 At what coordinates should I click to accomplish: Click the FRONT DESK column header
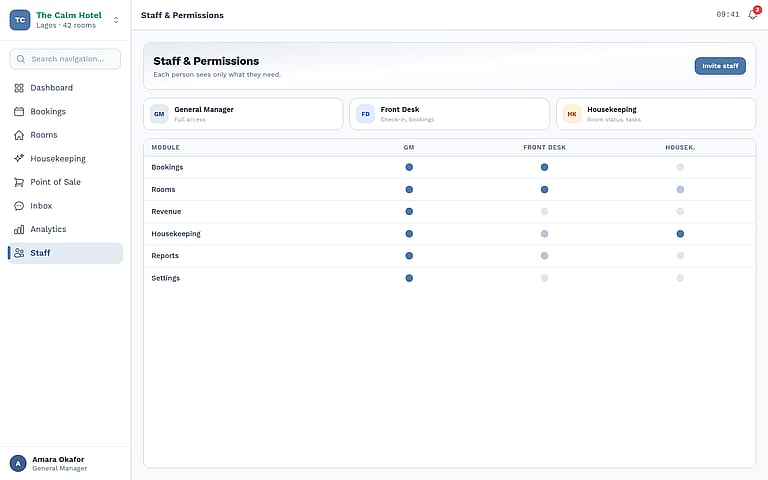544,147
